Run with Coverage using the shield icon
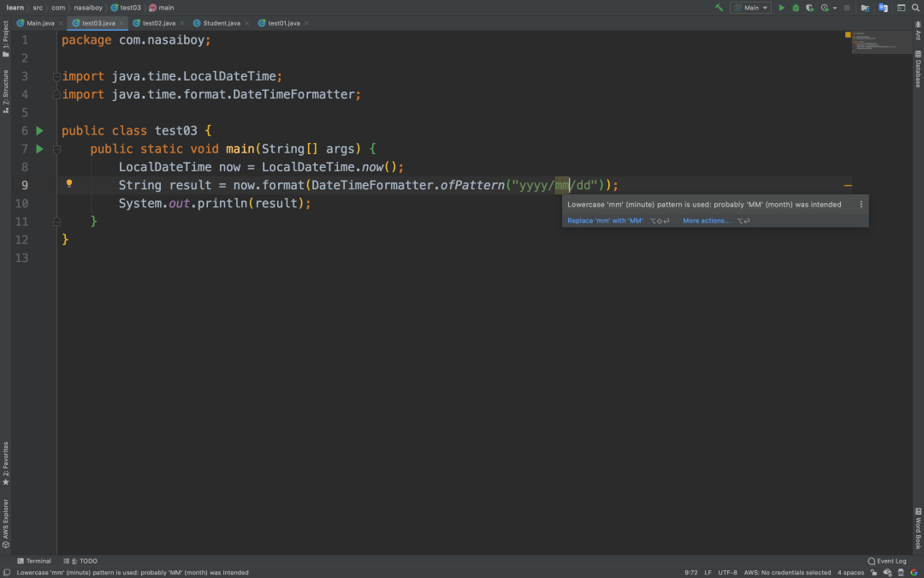 click(x=810, y=7)
